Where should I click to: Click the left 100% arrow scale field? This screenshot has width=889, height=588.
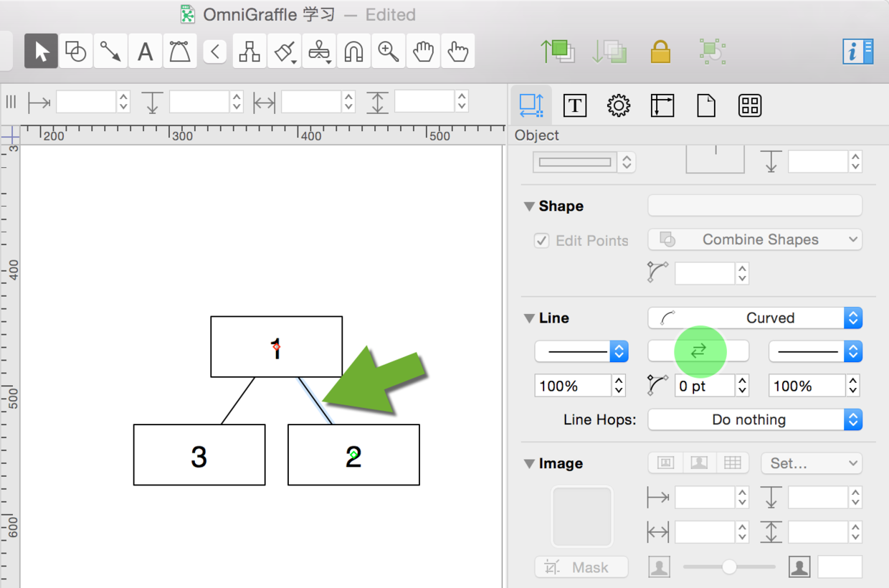click(573, 386)
